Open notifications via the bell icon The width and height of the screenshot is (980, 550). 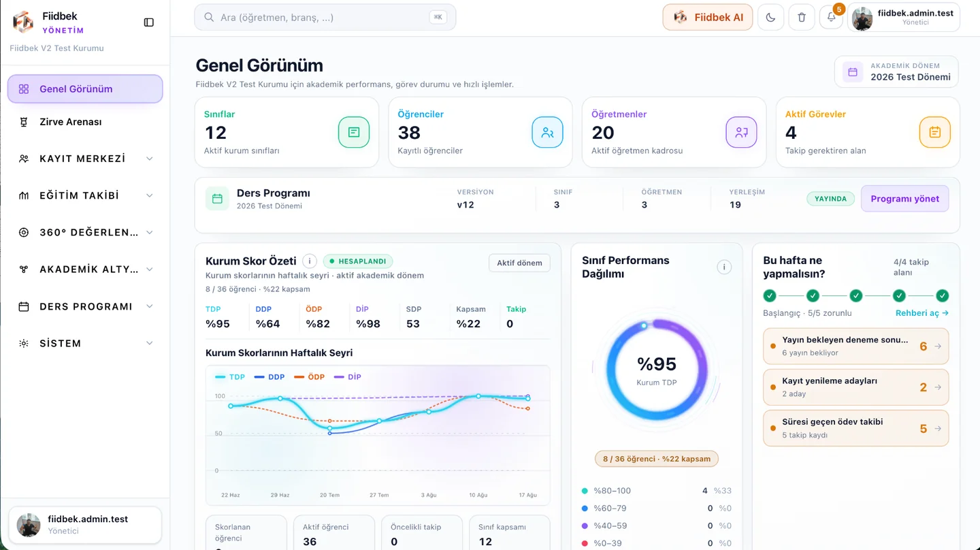(831, 18)
